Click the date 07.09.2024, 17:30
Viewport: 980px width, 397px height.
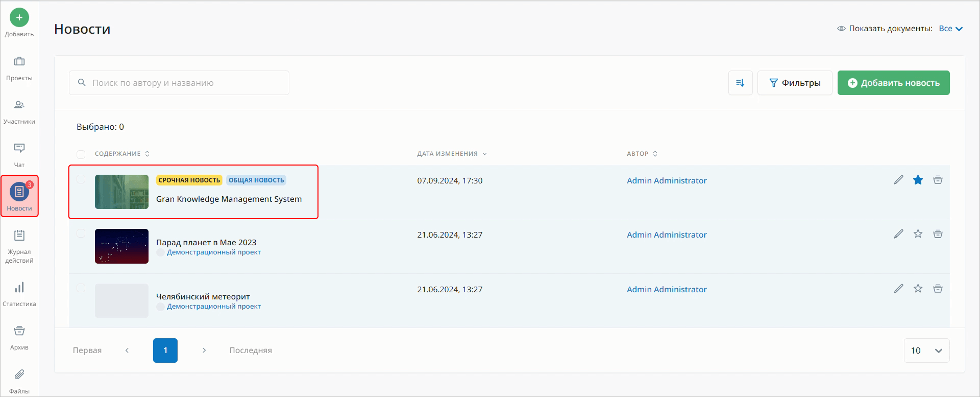(x=450, y=180)
